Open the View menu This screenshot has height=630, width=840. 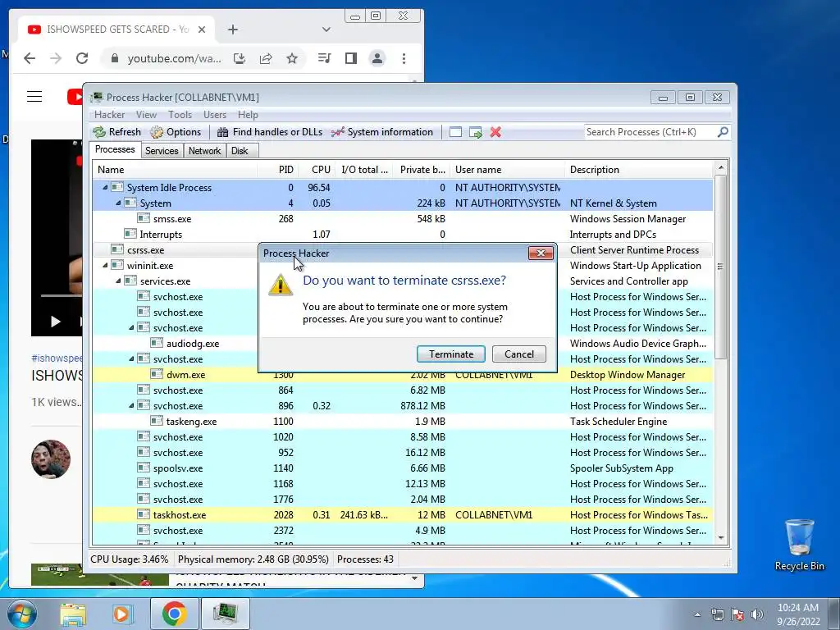[146, 115]
